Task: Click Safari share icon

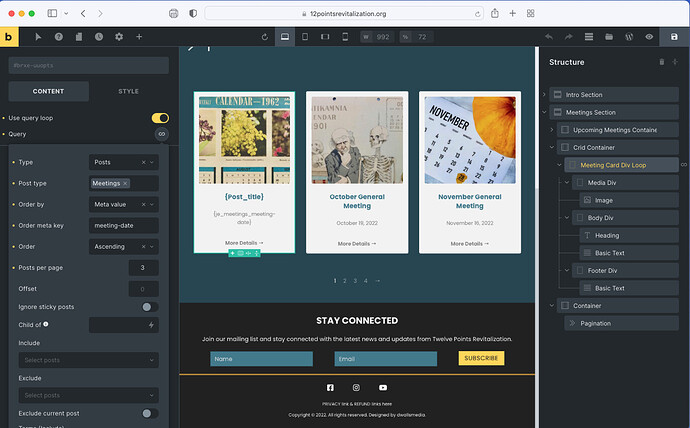Action: click(495, 14)
